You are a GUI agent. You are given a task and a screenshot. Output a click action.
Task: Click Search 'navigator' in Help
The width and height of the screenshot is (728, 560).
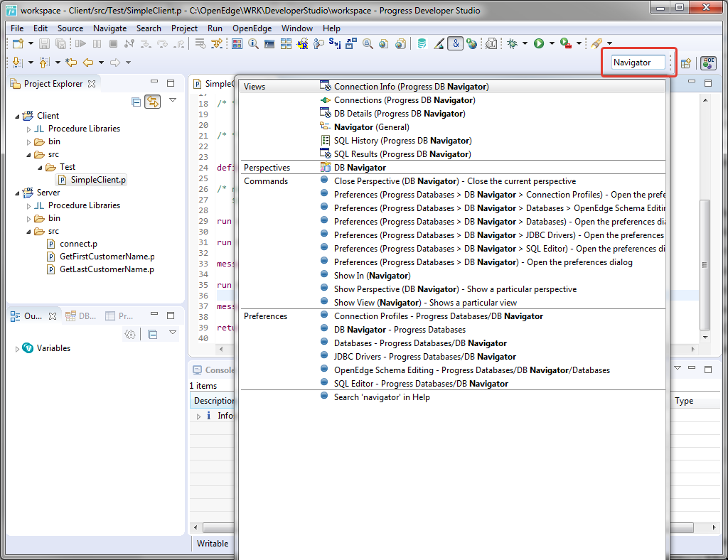point(382,397)
